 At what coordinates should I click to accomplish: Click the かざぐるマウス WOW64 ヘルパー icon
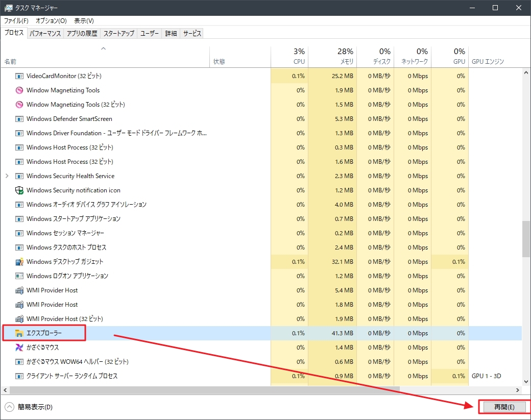[19, 362]
